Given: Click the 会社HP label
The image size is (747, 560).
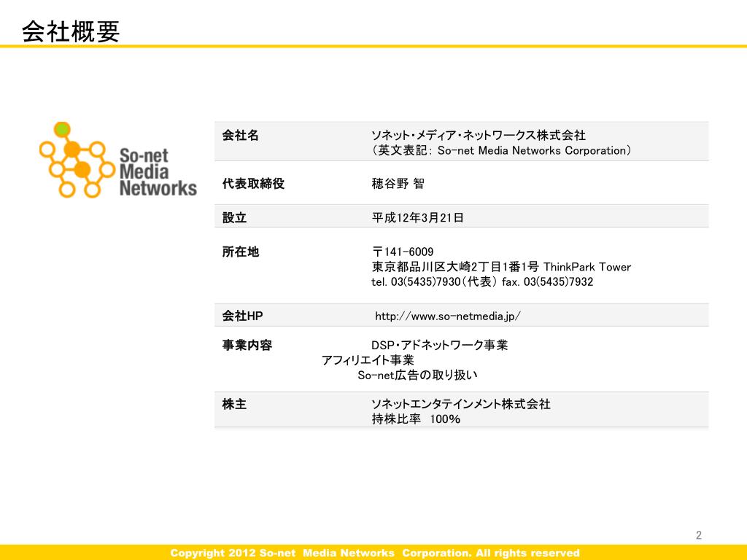Looking at the screenshot, I should [x=242, y=316].
